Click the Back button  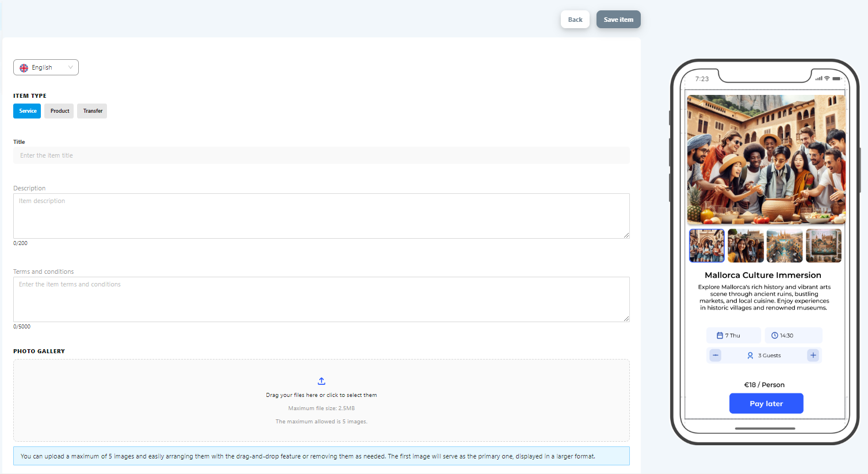pyautogui.click(x=575, y=20)
